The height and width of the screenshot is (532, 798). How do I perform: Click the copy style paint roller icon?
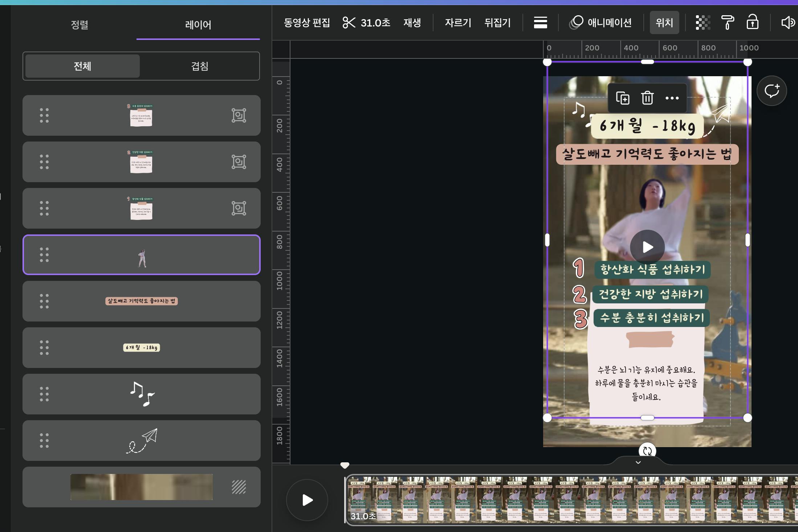(x=727, y=22)
